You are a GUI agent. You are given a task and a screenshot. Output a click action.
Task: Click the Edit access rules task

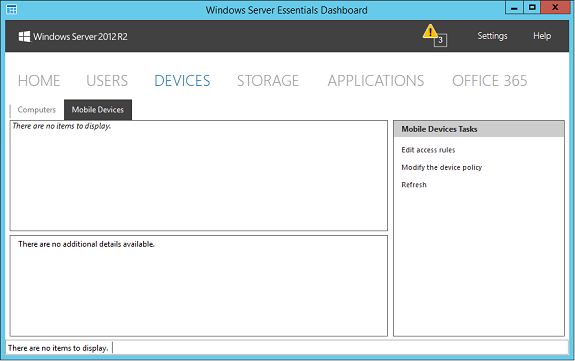point(428,150)
